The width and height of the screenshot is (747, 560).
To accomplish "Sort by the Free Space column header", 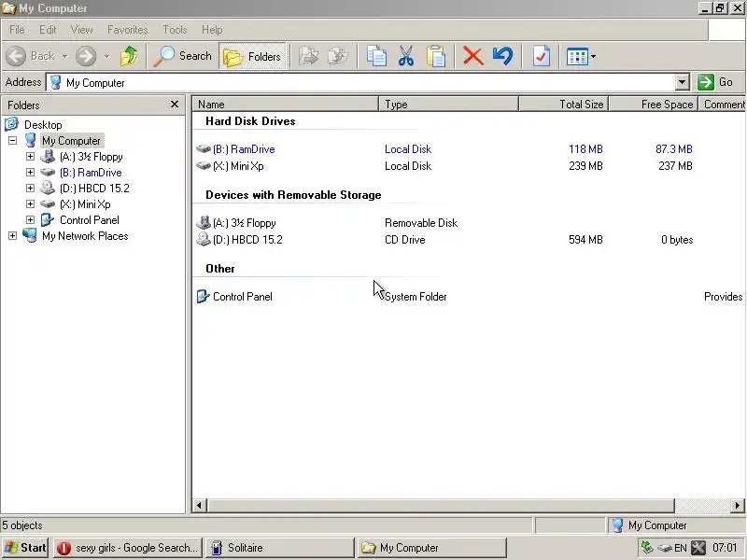I will pos(654,105).
